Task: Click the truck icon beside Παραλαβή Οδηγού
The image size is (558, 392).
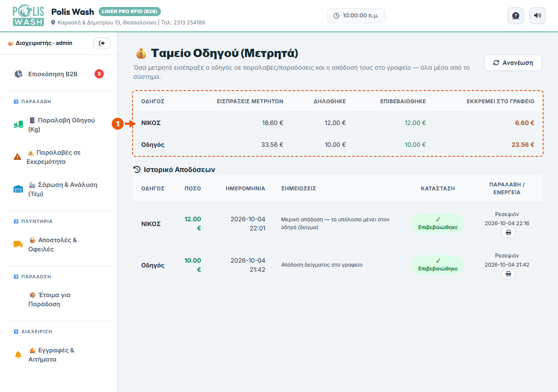Action: pos(18,125)
